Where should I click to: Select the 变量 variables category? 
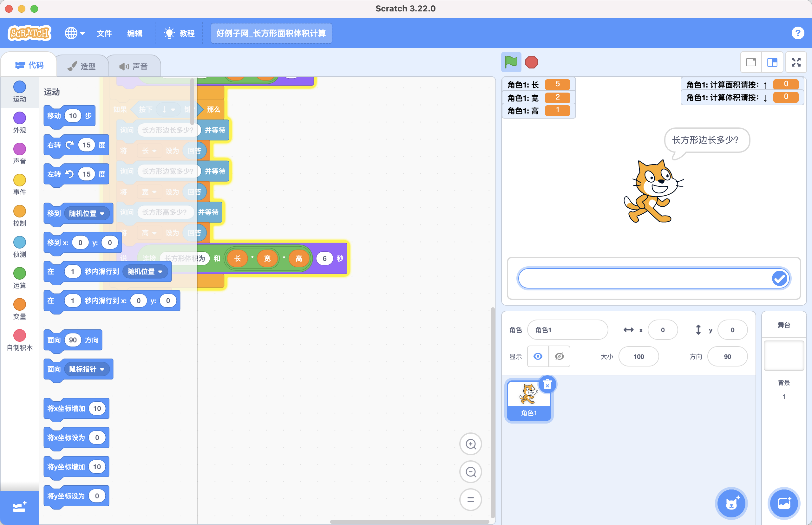coord(19,309)
